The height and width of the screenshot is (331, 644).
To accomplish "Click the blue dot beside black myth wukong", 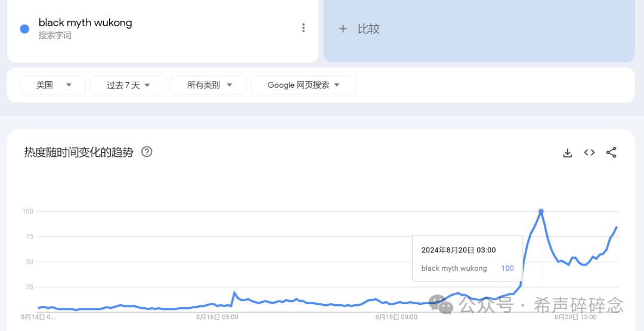I will click(x=24, y=29).
